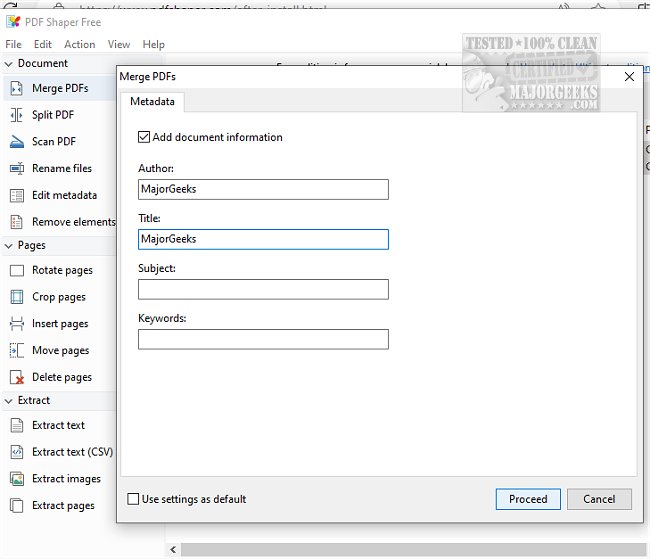Click the Cancel button
Image resolution: width=650 pixels, height=559 pixels.
coord(599,499)
